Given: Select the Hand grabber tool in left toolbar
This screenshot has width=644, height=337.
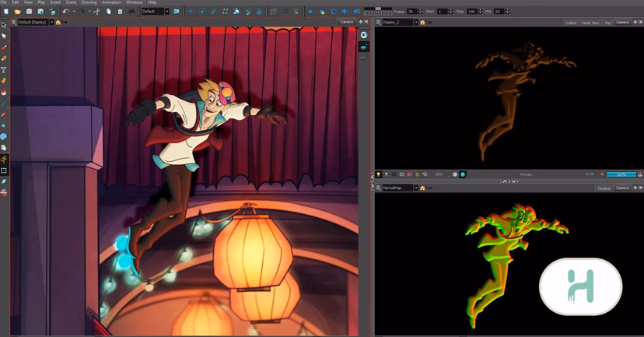Looking at the screenshot, I should click(4, 148).
